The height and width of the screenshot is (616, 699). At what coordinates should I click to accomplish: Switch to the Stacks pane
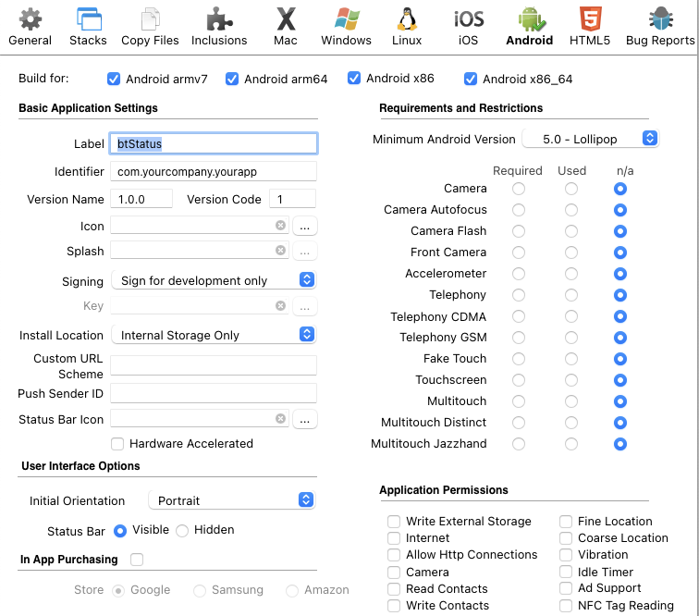(88, 26)
